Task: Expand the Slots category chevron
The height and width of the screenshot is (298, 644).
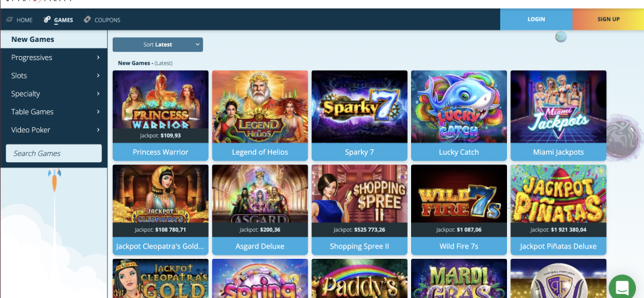Action: [98, 76]
